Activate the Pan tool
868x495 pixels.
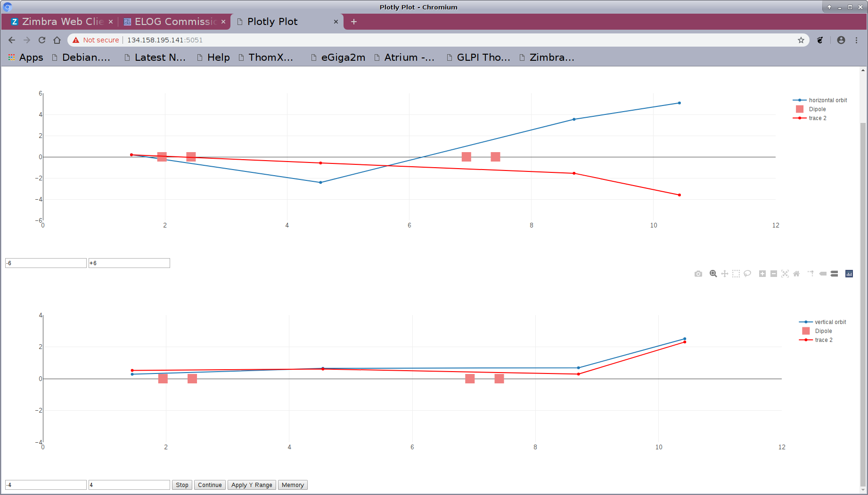tap(725, 274)
